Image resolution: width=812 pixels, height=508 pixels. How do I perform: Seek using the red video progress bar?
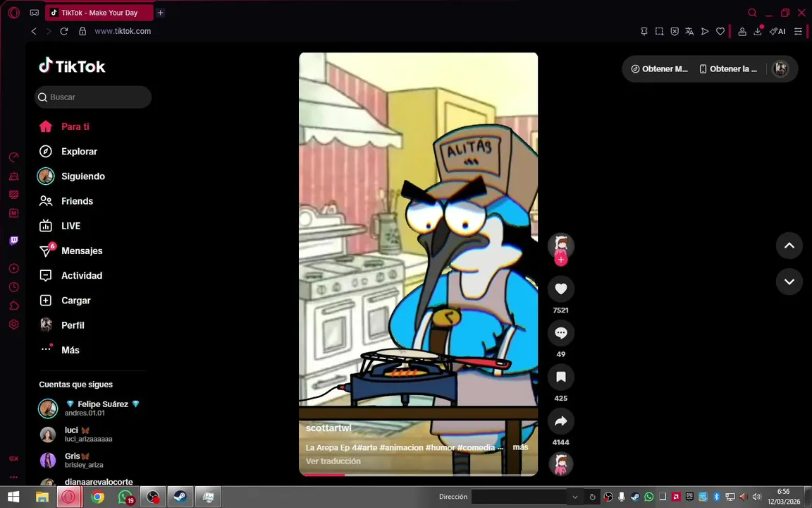(418, 474)
